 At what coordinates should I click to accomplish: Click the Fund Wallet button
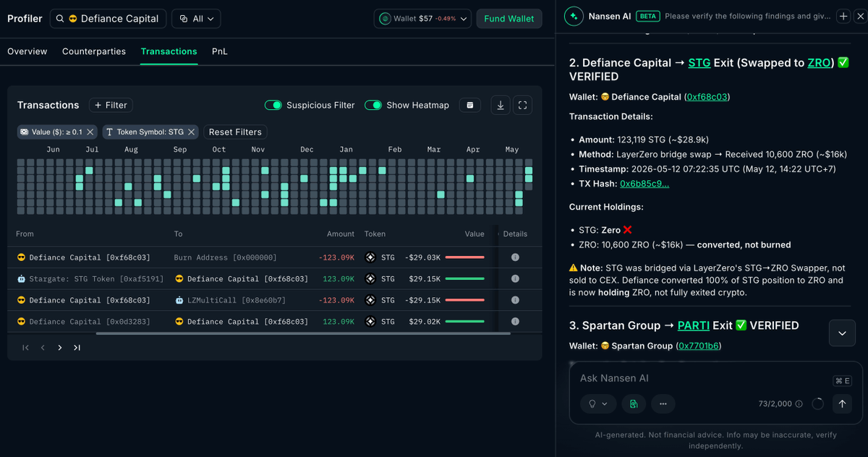(x=509, y=19)
